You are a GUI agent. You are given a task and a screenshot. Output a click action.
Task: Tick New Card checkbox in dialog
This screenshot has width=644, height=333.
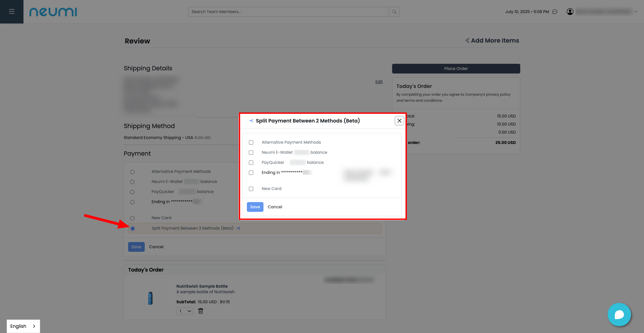(251, 189)
